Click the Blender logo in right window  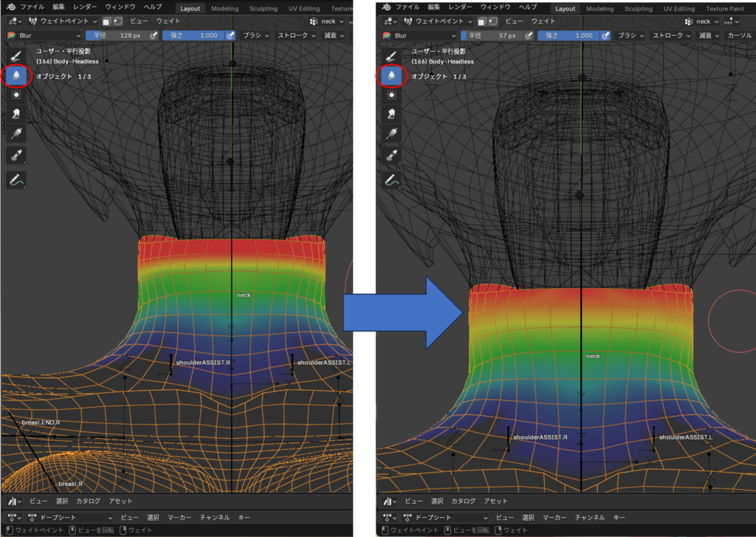(386, 7)
